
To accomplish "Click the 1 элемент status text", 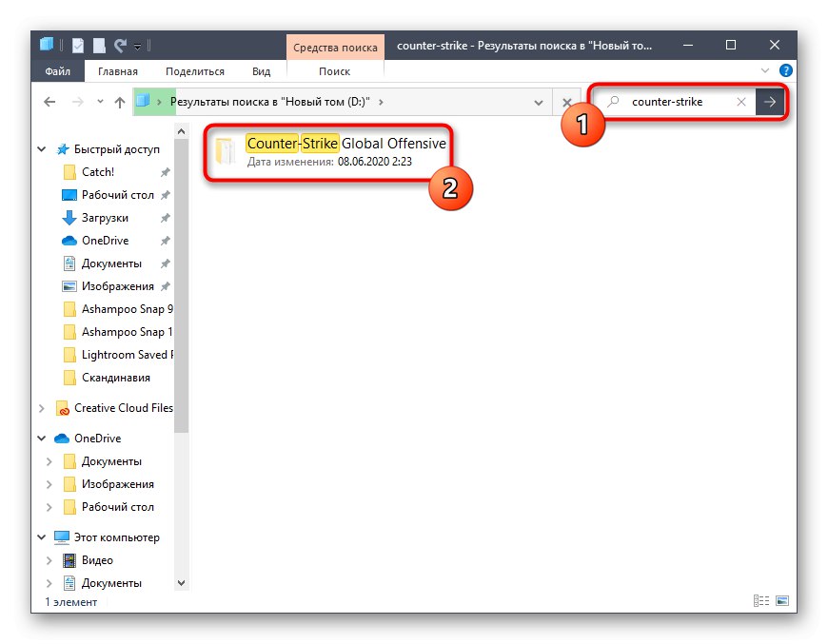I will click(70, 602).
